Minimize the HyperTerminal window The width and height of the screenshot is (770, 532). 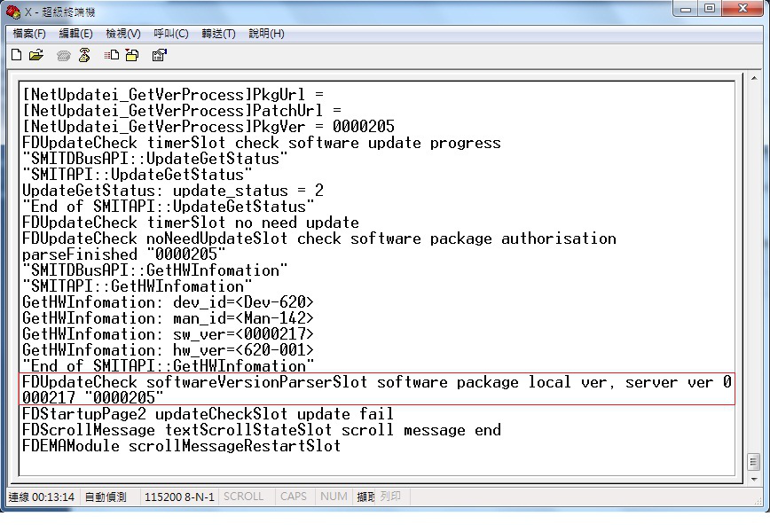(x=686, y=10)
